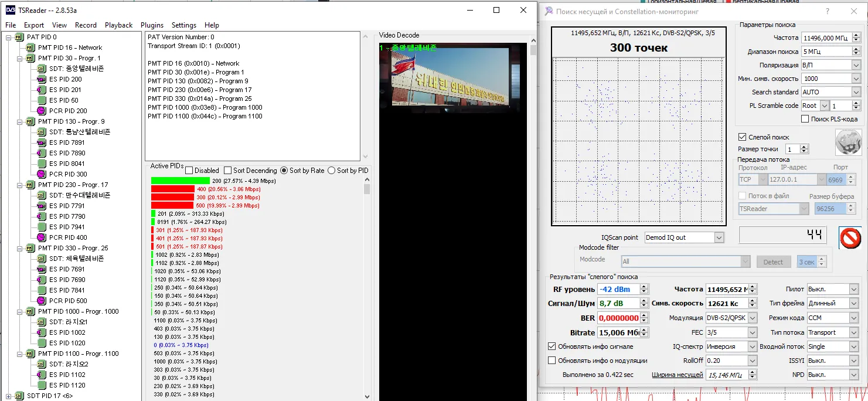Uncheck the Слепой поиск checkbox
This screenshot has width=868, height=401.
(742, 137)
